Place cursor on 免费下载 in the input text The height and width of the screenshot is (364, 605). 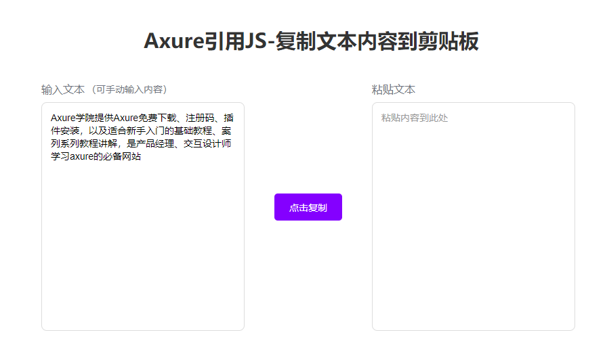tap(157, 118)
